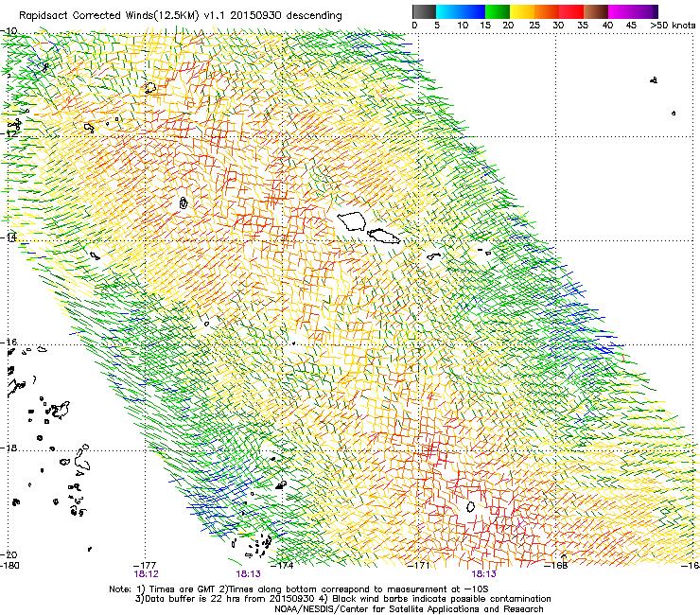
Task: Click the '-18' latitude label
Action: click(9, 448)
